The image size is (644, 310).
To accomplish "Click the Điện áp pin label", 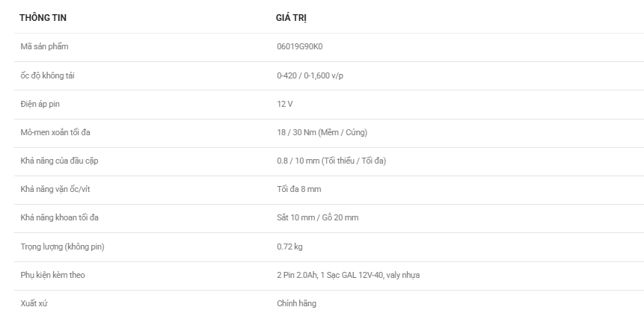I will point(40,104).
